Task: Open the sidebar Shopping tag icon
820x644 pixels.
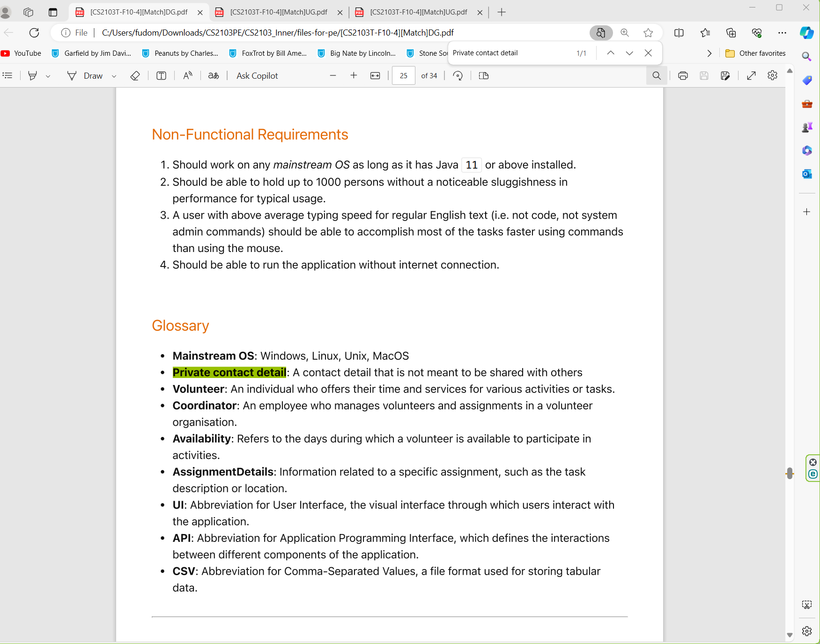Action: pyautogui.click(x=806, y=80)
